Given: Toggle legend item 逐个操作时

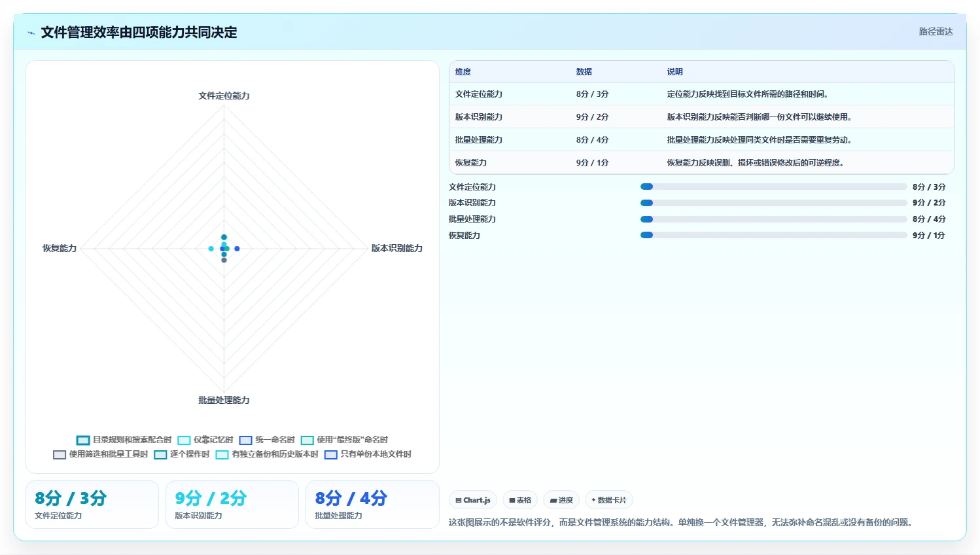Looking at the screenshot, I should coord(182,454).
